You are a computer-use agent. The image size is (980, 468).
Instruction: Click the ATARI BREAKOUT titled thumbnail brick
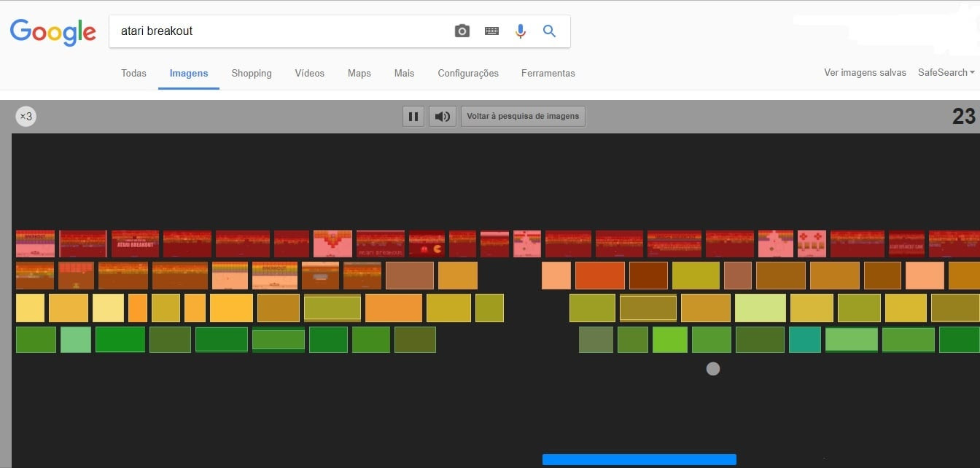point(135,243)
